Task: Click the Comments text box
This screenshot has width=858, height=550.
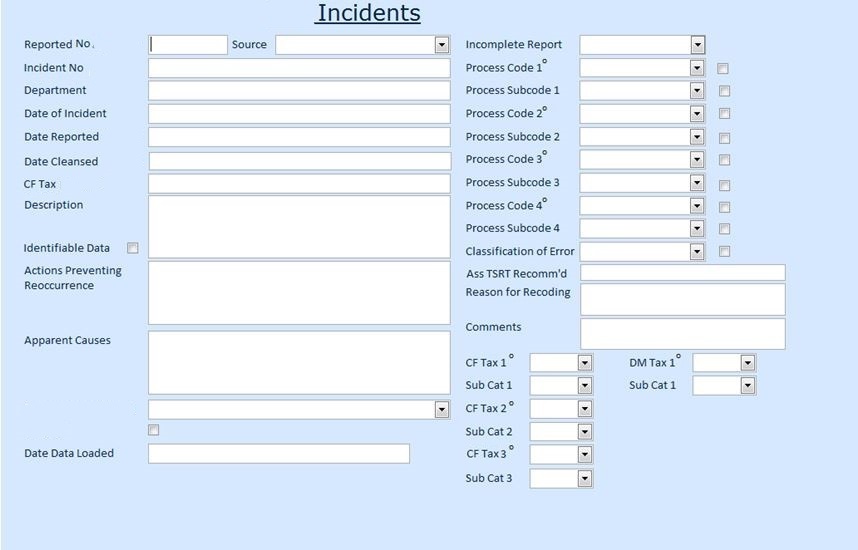Action: tap(682, 334)
